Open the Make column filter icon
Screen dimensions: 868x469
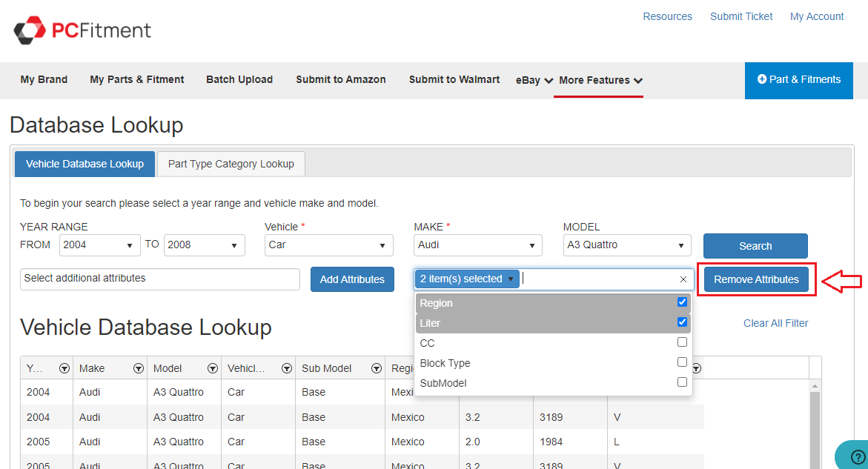pos(138,368)
